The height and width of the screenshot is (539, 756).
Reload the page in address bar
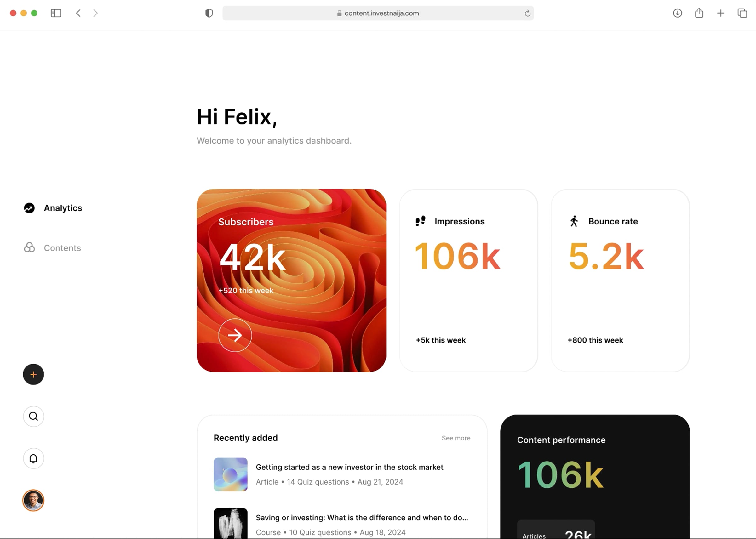(x=527, y=13)
